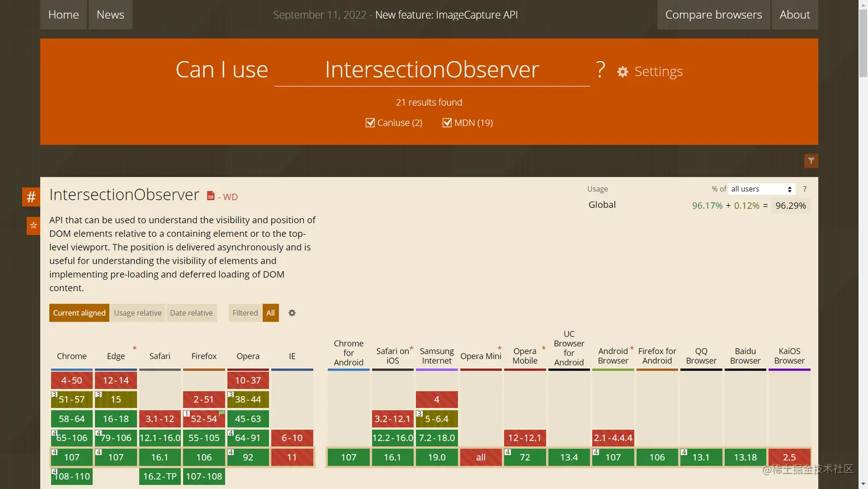Select Opera 38-44 cell

point(248,399)
